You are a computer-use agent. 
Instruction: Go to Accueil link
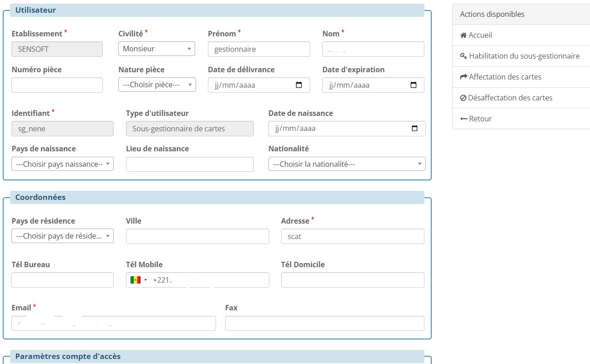pyautogui.click(x=480, y=35)
